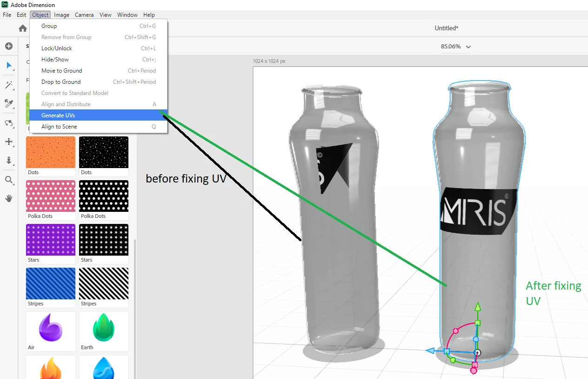This screenshot has width=588, height=379.
Task: Open the zoom level dropdown arrow
Action: (468, 47)
